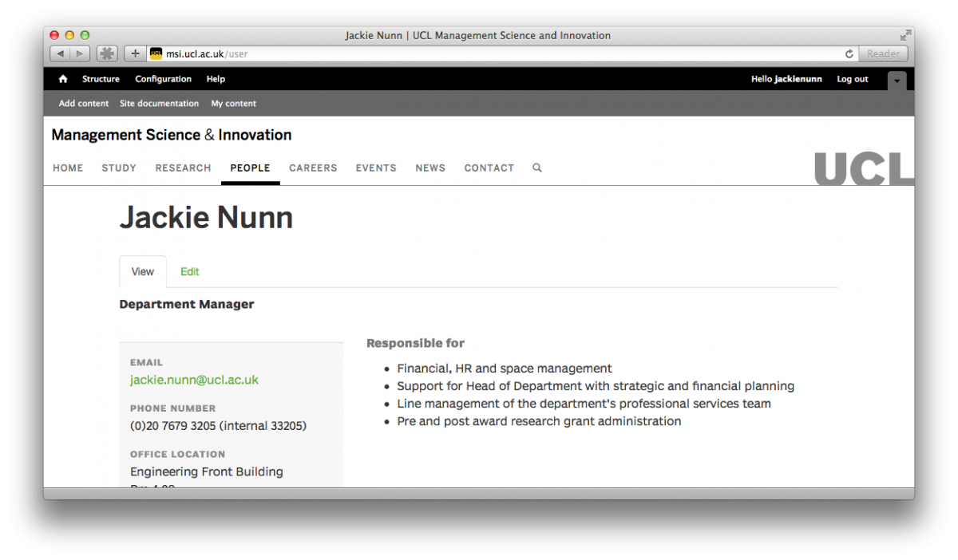Switch to the View tab
The image size is (958, 560).
[143, 271]
